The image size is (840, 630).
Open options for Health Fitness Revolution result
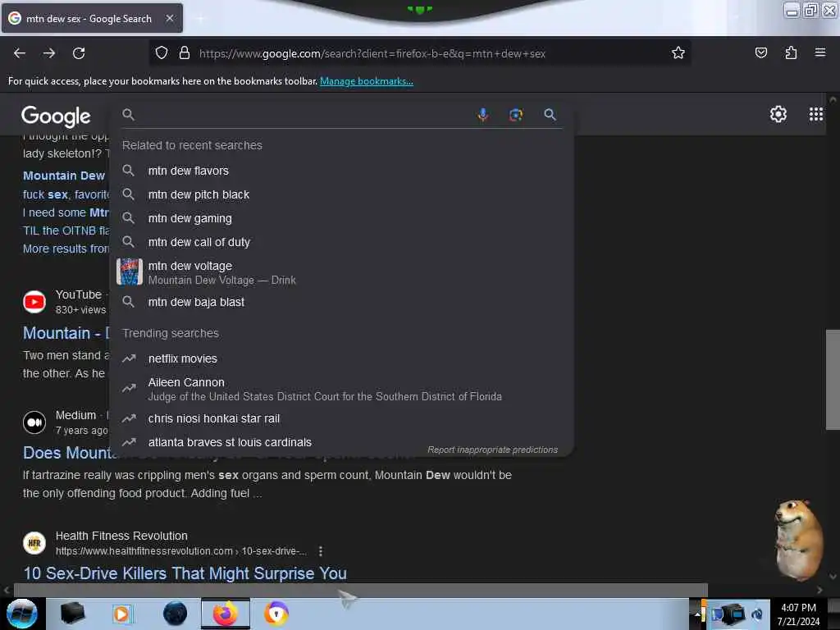click(321, 551)
